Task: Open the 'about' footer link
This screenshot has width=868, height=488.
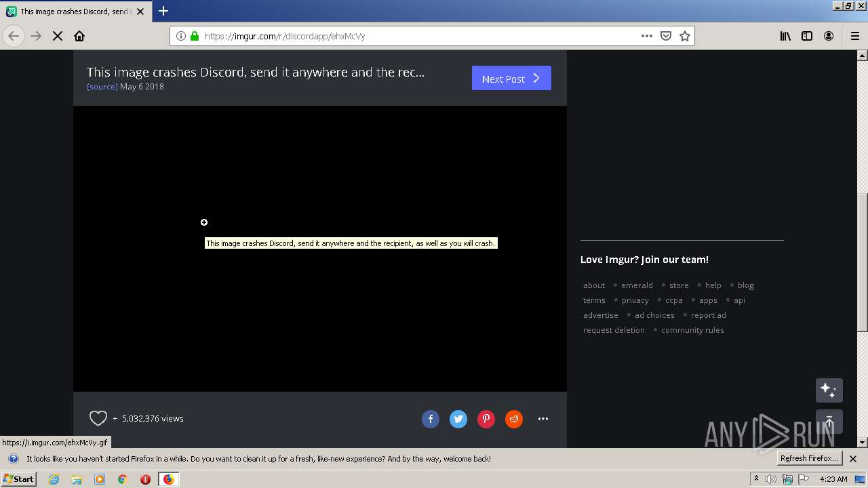Action: [x=594, y=285]
